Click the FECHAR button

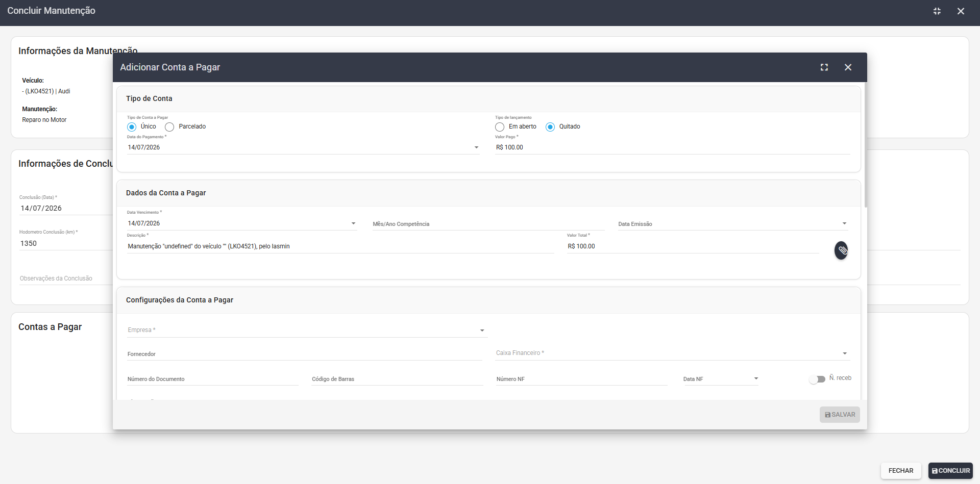coord(901,471)
